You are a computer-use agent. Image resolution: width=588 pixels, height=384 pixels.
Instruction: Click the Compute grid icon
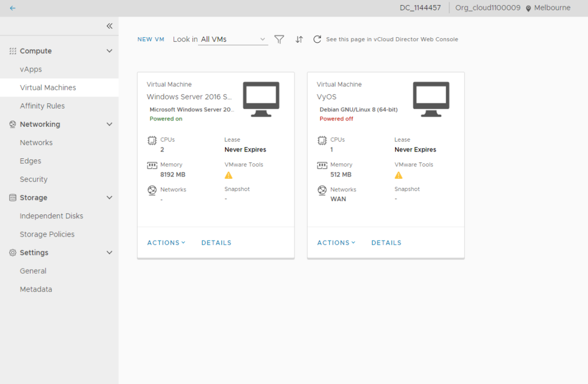coord(13,51)
